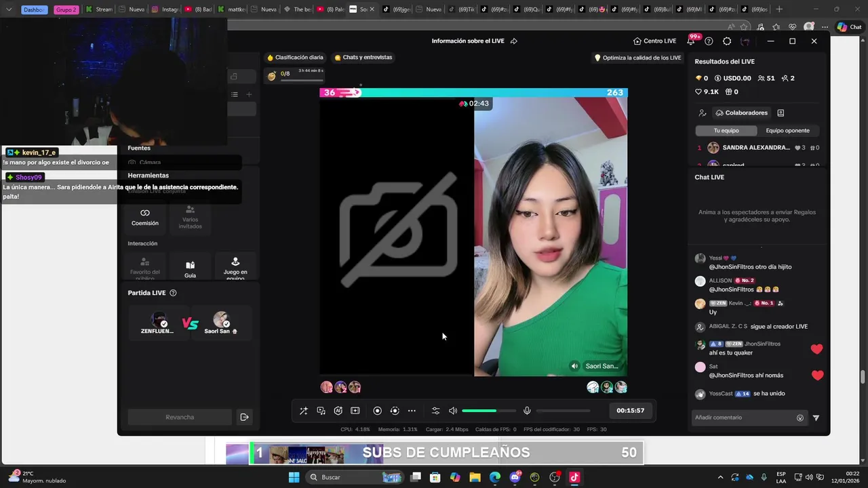Screen dimensions: 868x488
Task: Click the exit match icon beside Revancha
Action: point(245,418)
